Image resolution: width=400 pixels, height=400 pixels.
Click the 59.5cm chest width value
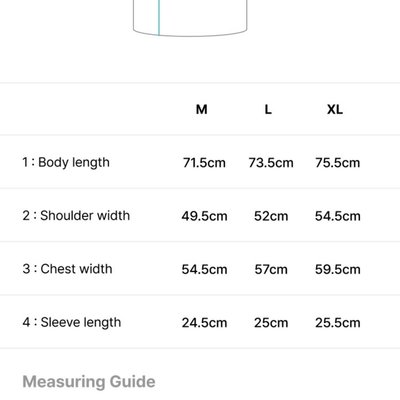click(338, 269)
